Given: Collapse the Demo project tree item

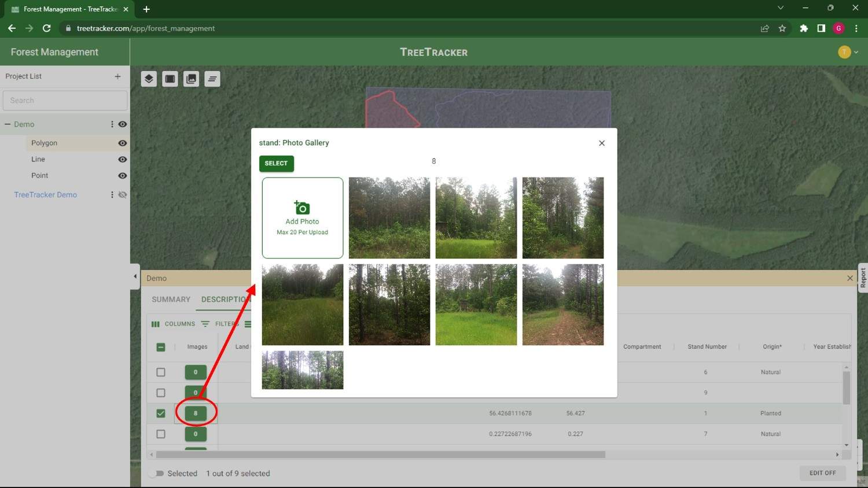Looking at the screenshot, I should tap(8, 124).
